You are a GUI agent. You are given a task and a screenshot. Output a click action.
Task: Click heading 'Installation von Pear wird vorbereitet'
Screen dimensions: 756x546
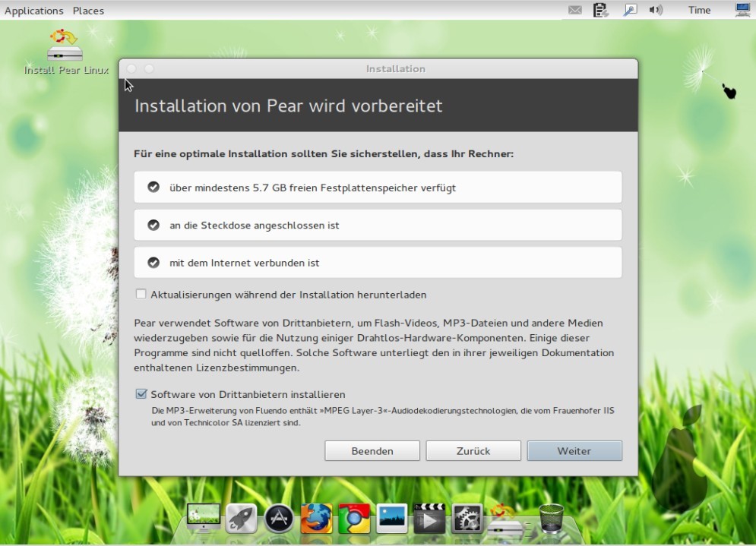tap(288, 106)
